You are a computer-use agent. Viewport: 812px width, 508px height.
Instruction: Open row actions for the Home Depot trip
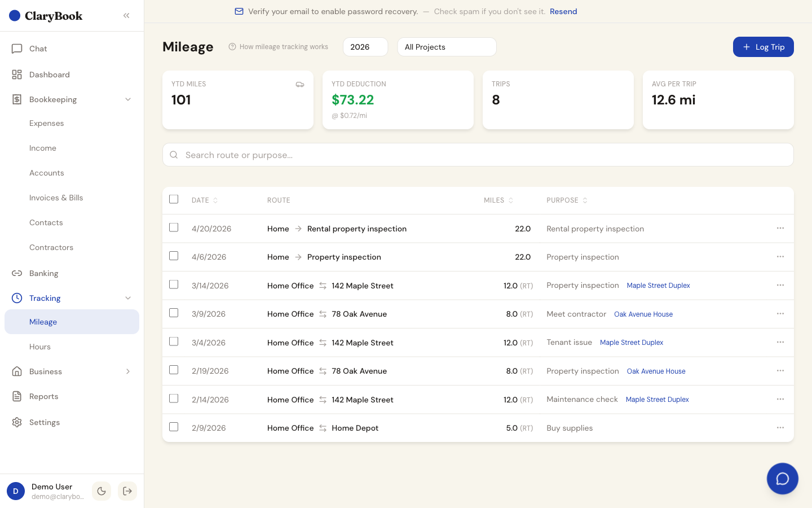coord(780,428)
